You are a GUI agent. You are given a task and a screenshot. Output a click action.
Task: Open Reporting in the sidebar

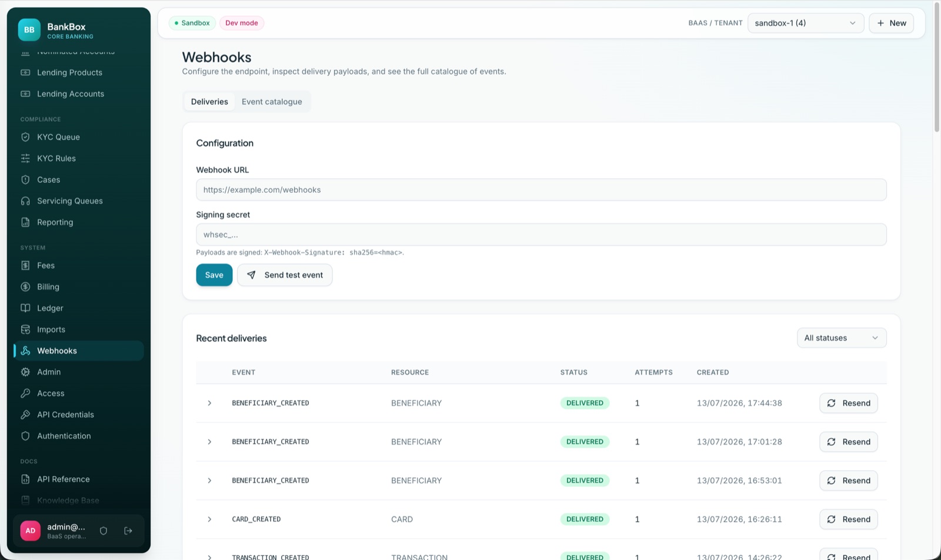tap(79, 222)
